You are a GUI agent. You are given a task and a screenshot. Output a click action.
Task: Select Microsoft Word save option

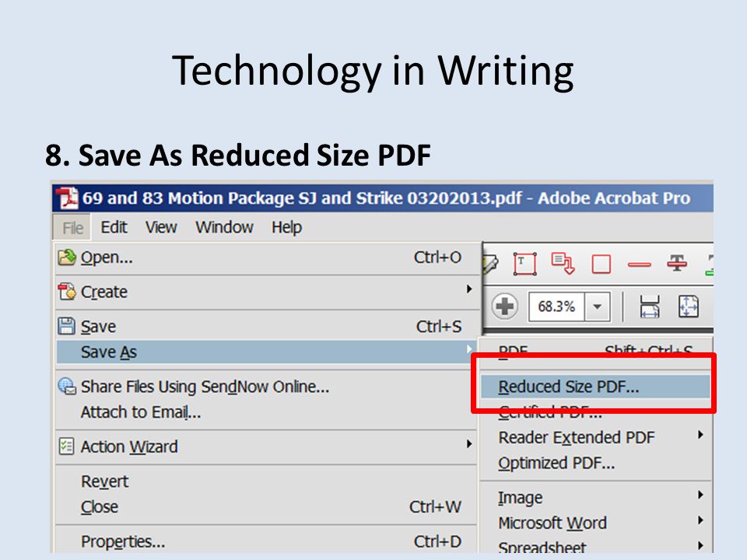click(595, 523)
